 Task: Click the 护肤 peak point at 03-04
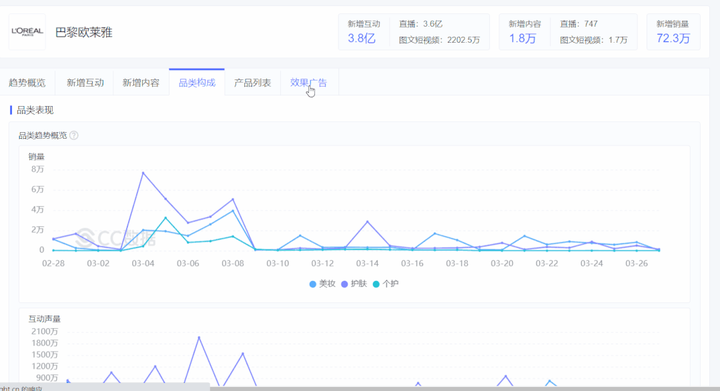pos(143,173)
